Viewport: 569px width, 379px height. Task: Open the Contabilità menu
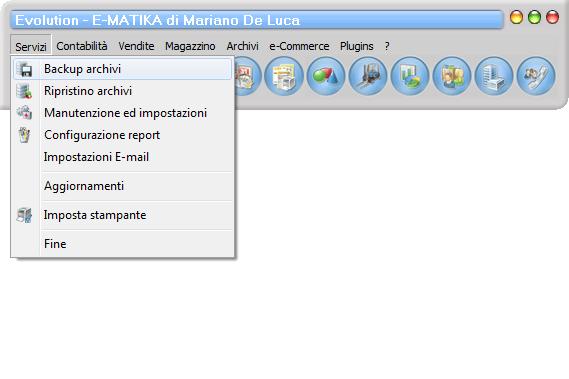(x=82, y=46)
